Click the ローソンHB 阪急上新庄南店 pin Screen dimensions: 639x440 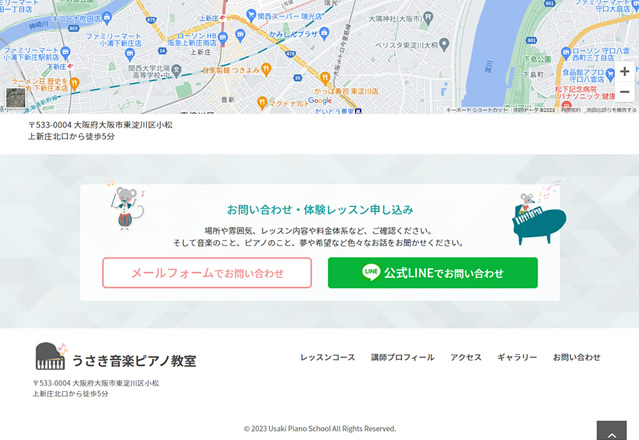(223, 39)
